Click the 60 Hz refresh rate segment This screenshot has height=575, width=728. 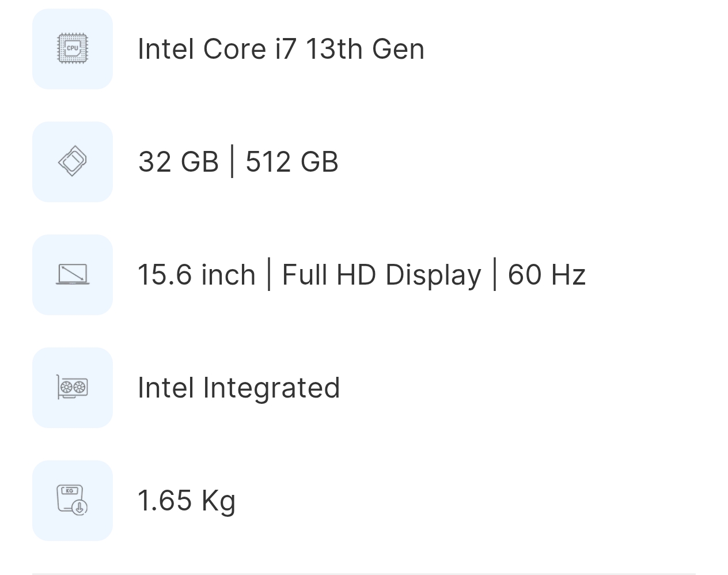[546, 275]
